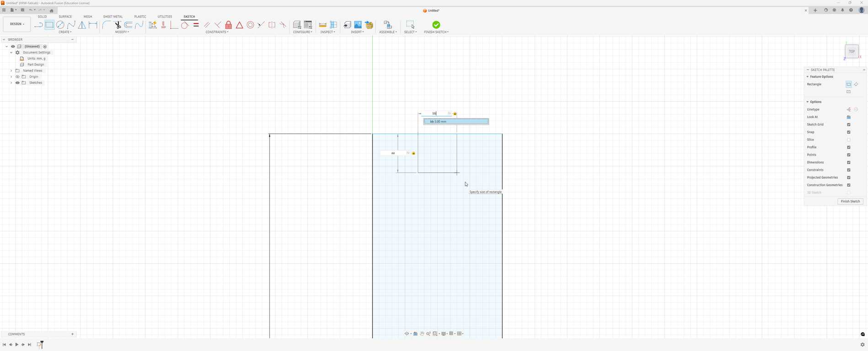
Task: Apply the Concentric constraint
Action: (x=251, y=25)
